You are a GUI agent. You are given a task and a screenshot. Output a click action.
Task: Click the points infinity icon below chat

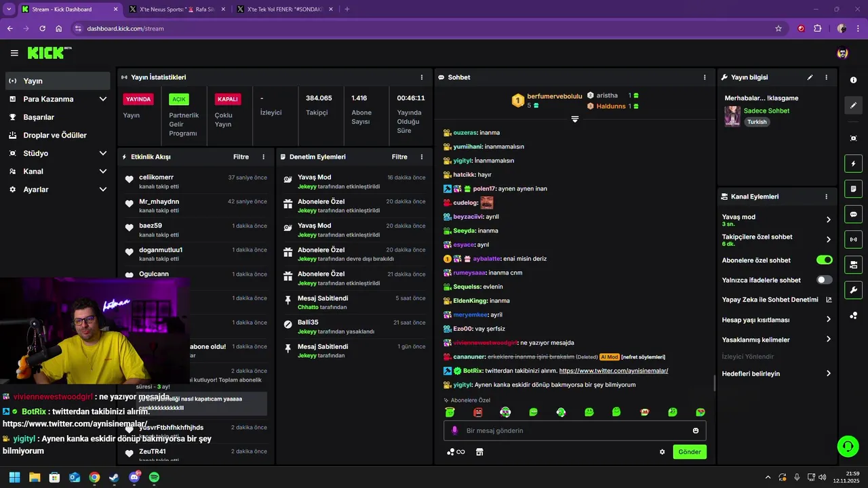[456, 452]
